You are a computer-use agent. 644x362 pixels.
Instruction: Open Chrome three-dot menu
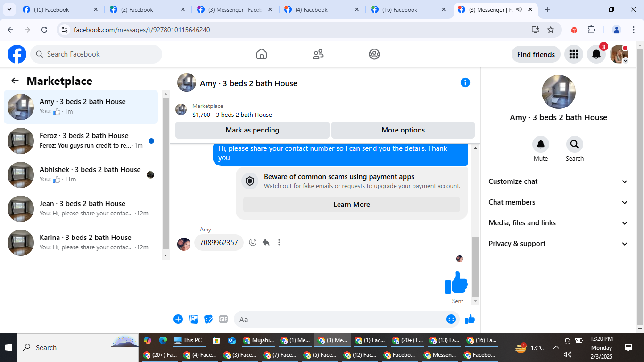(x=633, y=30)
